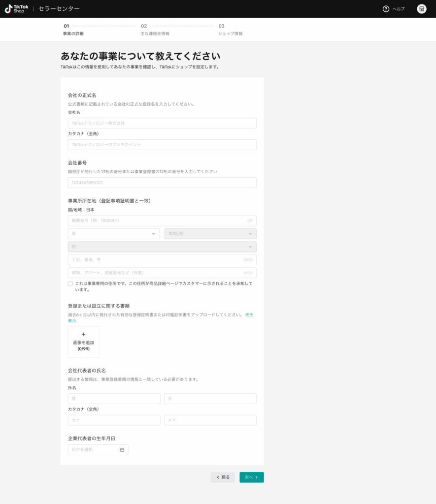Focus the company number input field
The width and height of the screenshot is (436, 504).
click(x=162, y=183)
